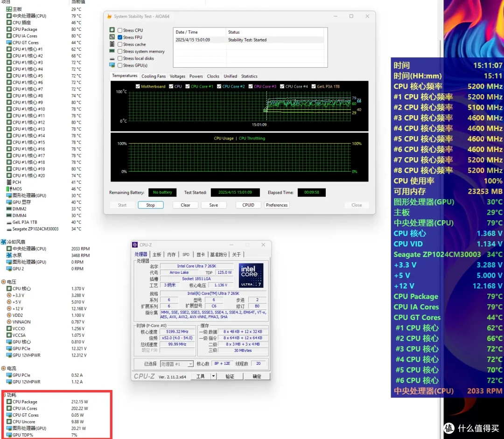
Task: Click the VNNAON voltage icon
Action: pyautogui.click(x=9, y=322)
